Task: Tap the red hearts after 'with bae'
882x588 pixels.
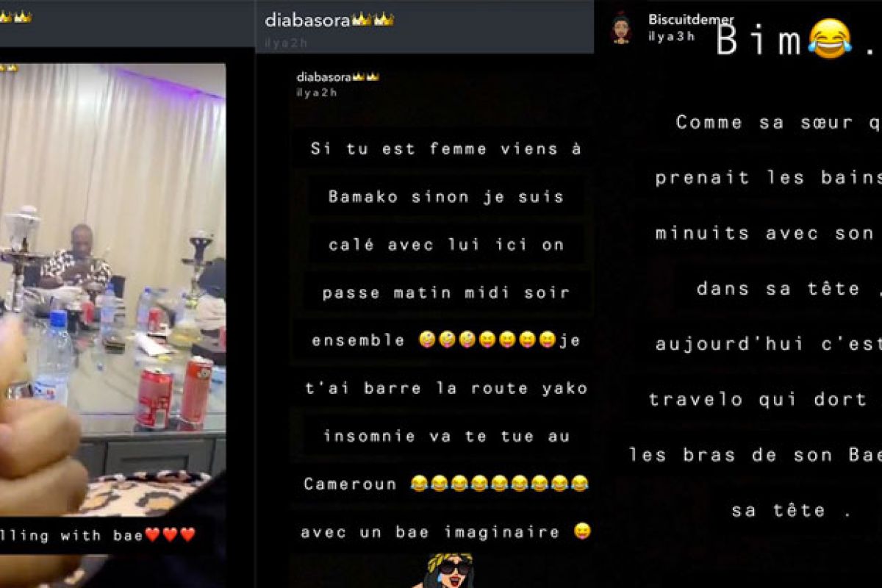Action: tap(171, 535)
